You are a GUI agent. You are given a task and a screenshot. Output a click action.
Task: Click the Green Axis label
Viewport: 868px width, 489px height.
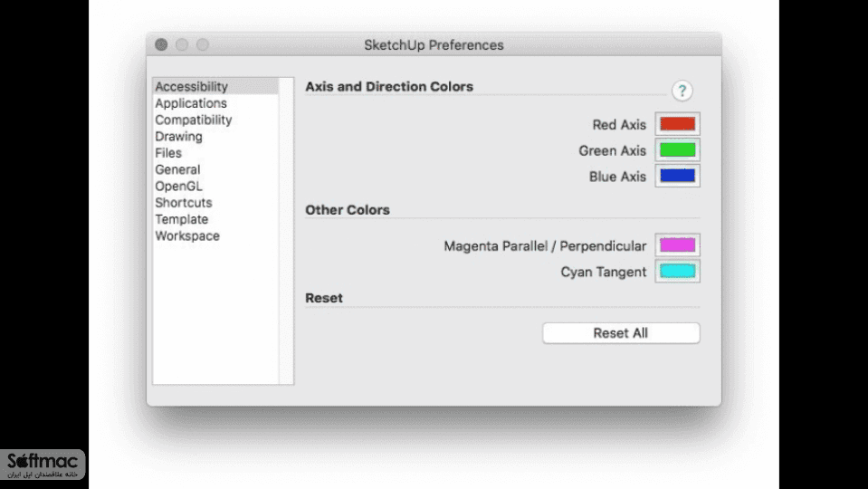tap(612, 150)
